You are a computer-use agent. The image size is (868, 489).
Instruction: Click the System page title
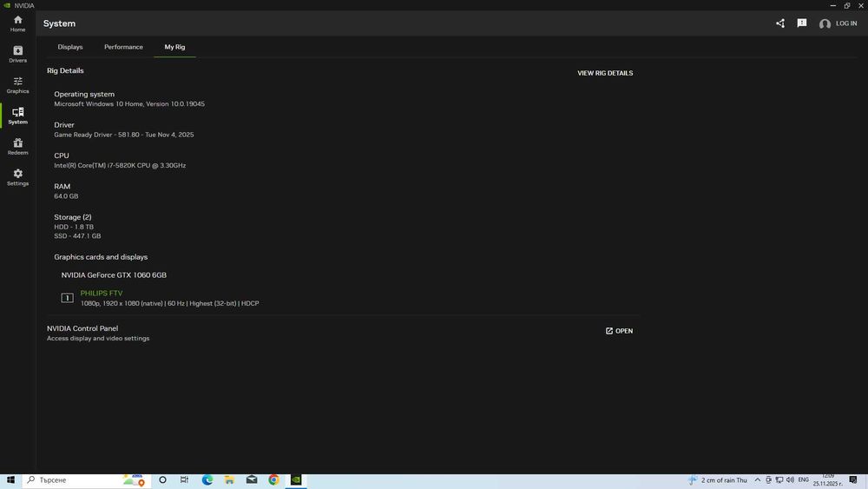(x=59, y=23)
